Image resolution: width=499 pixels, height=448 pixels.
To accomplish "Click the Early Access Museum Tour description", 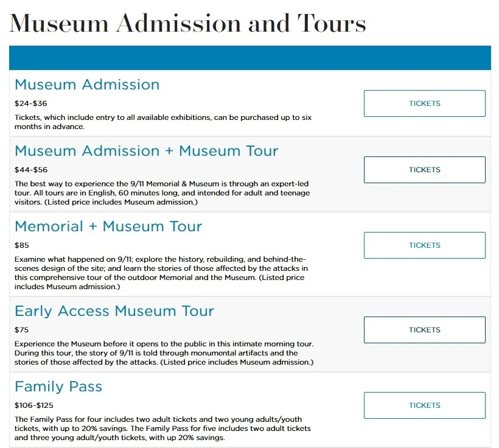I will [x=164, y=352].
